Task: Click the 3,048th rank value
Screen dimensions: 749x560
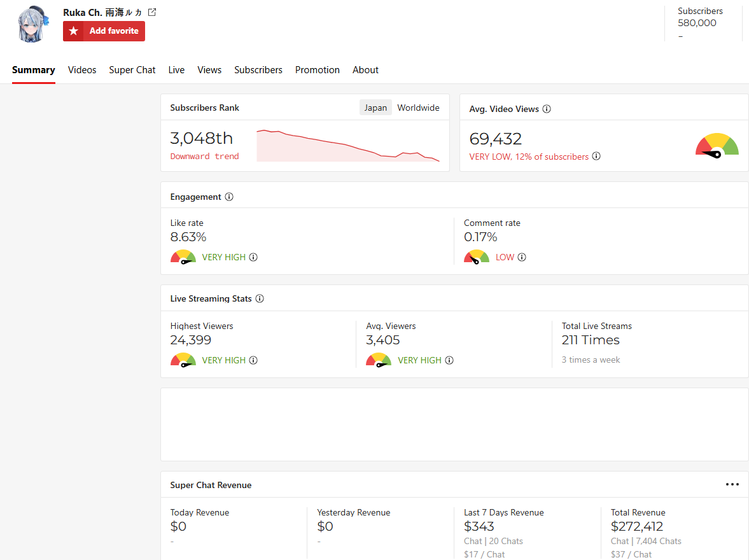Action: pos(201,139)
